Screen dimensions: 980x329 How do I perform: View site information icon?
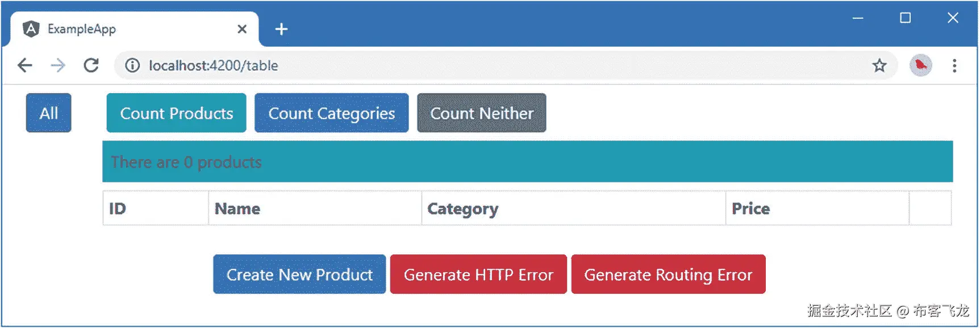pos(132,66)
